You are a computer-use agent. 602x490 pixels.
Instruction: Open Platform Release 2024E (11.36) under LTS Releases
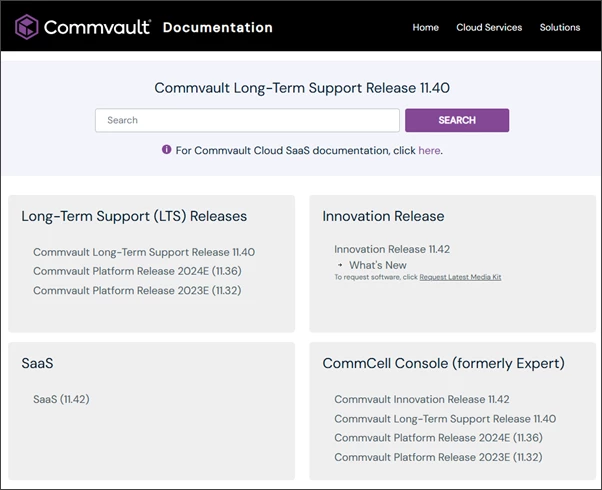pos(137,271)
